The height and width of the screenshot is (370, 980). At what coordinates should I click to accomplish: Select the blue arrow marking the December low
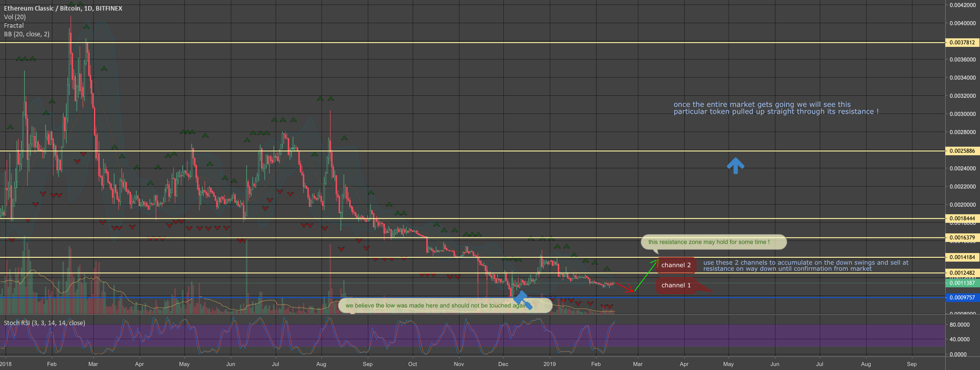coord(522,300)
